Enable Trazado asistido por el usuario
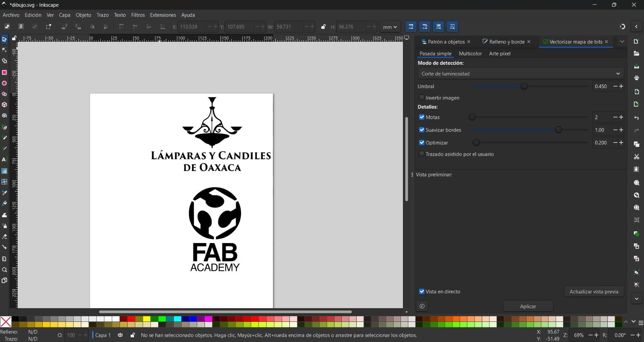The image size is (644, 342). pos(422,154)
